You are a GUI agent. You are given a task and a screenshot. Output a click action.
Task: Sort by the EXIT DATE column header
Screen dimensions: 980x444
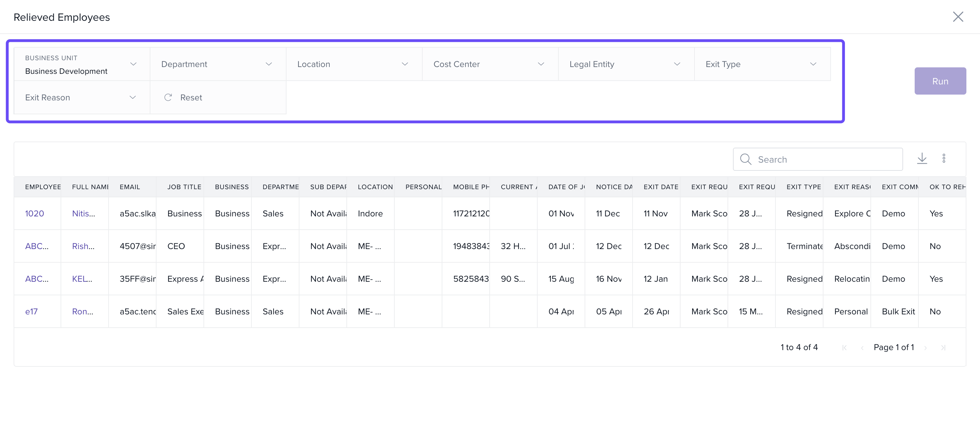pos(660,187)
